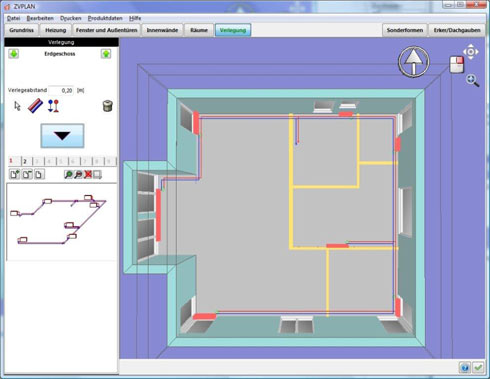Select the riser pipe connection tool
490x379 pixels.
tap(53, 106)
